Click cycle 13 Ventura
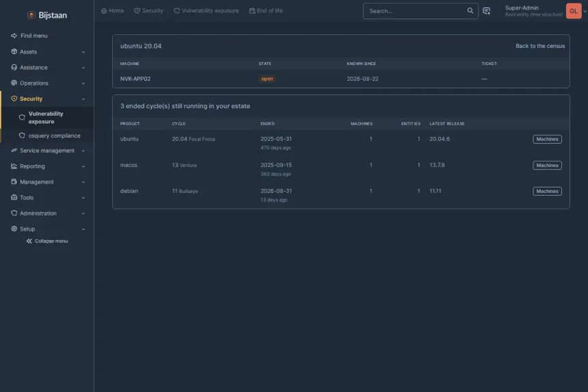Image resolution: width=588 pixels, height=392 pixels. [x=184, y=165]
